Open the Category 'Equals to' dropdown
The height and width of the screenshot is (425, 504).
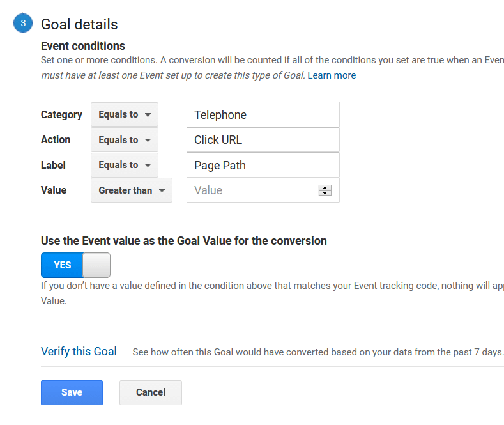click(125, 114)
